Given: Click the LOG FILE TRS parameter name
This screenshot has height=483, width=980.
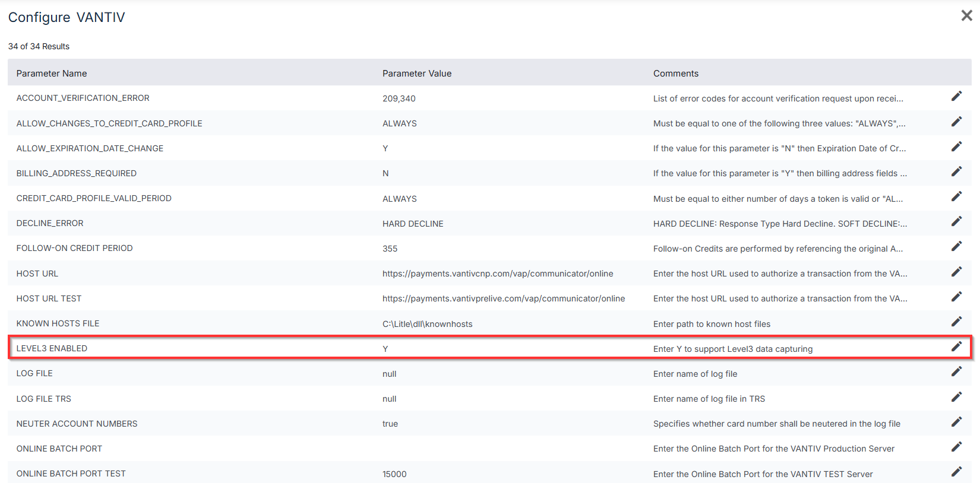Looking at the screenshot, I should click(44, 399).
